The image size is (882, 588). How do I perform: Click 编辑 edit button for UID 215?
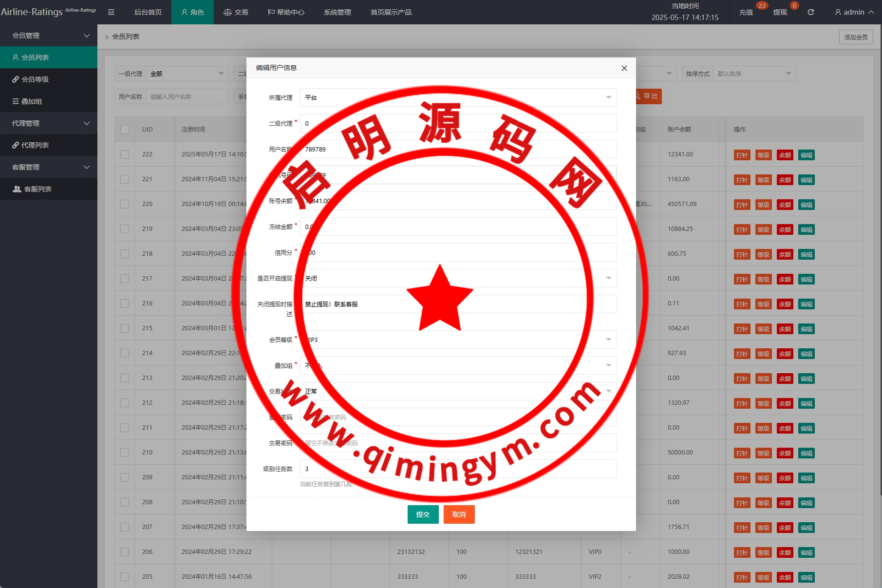807,329
